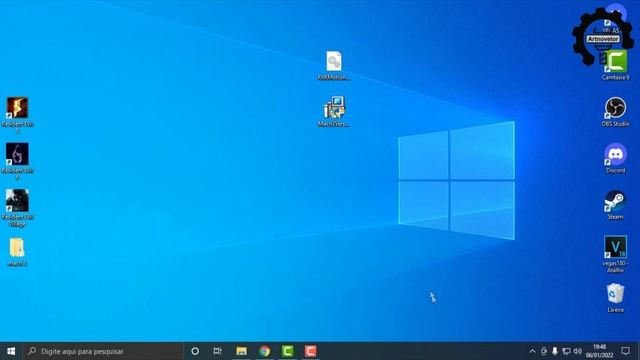Select the Resident Evil Village shortcut
The width and height of the screenshot is (640, 360).
coord(17,200)
